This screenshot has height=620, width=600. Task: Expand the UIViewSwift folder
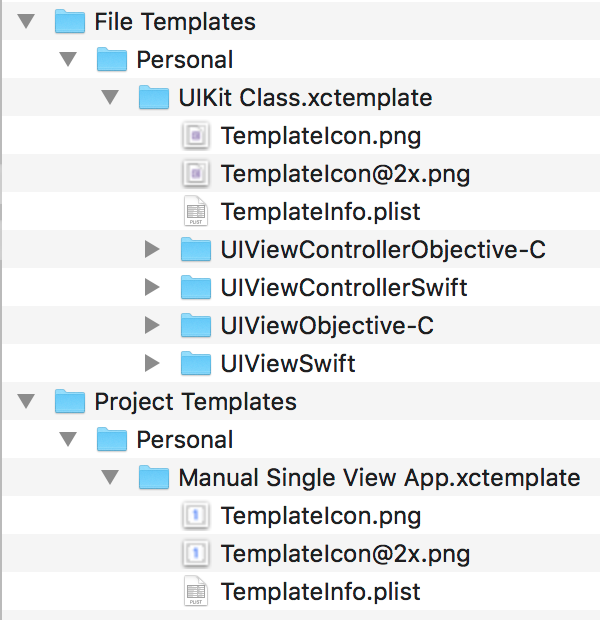point(152,363)
